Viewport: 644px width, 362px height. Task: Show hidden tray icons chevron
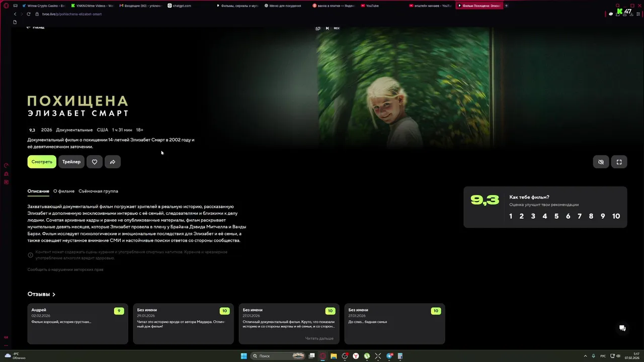(586, 356)
